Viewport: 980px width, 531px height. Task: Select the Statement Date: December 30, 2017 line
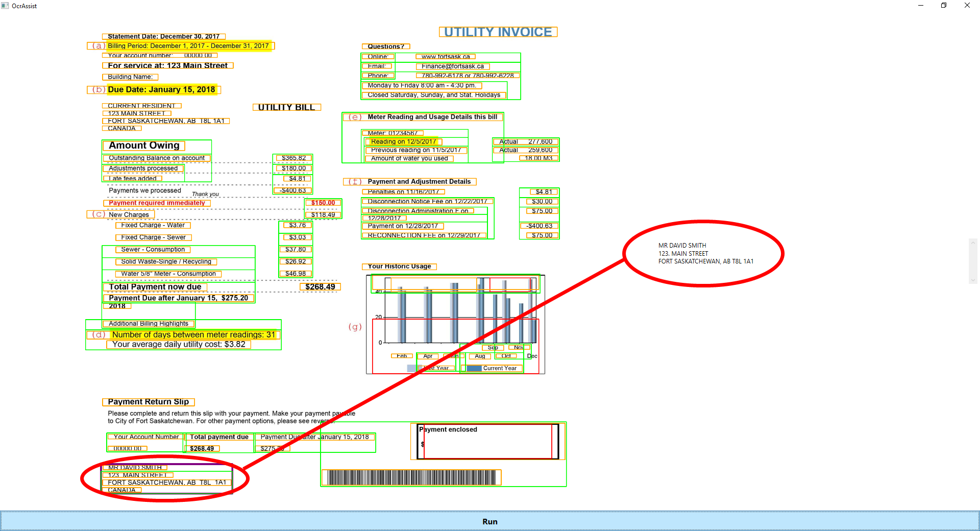click(x=164, y=36)
